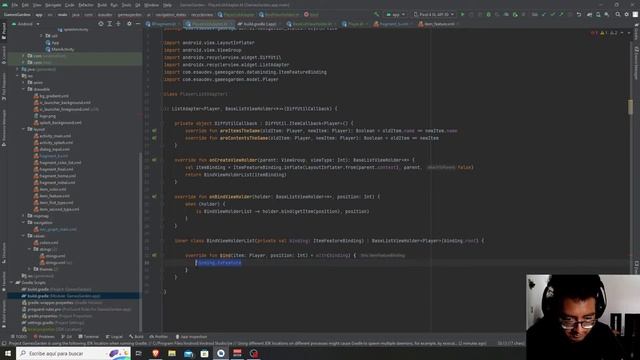Screen dimensions: 640x360
Task: Select settings.gradle in Gradle Scripts
Action: [53, 323]
